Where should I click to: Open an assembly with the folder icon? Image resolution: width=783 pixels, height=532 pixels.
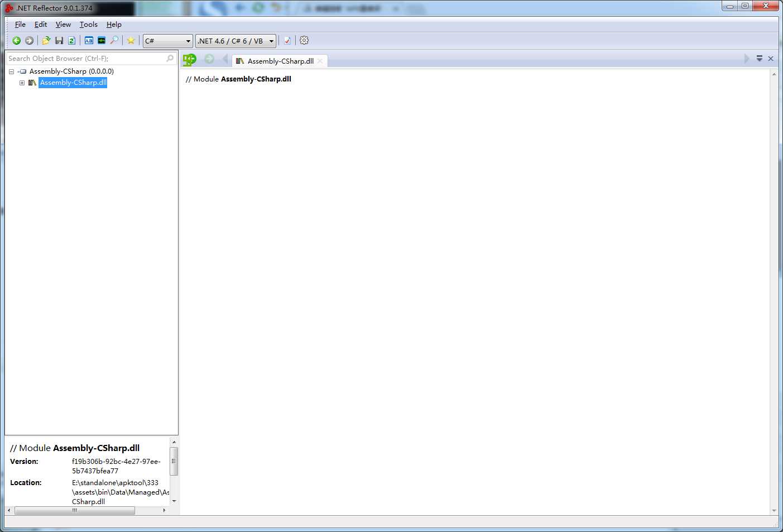pyautogui.click(x=46, y=41)
